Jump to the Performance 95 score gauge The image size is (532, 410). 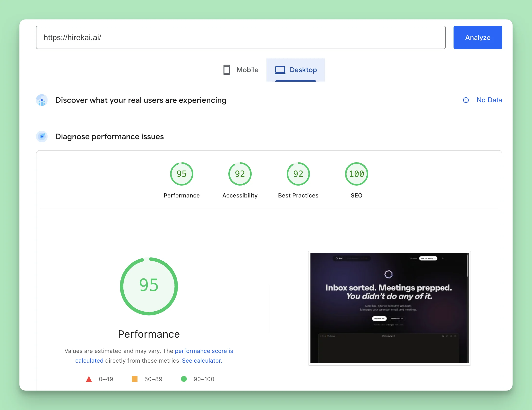(x=181, y=174)
